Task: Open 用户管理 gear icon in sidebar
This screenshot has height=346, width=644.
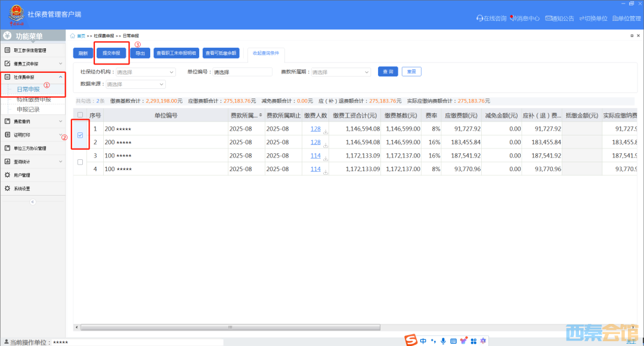Action: pos(8,175)
